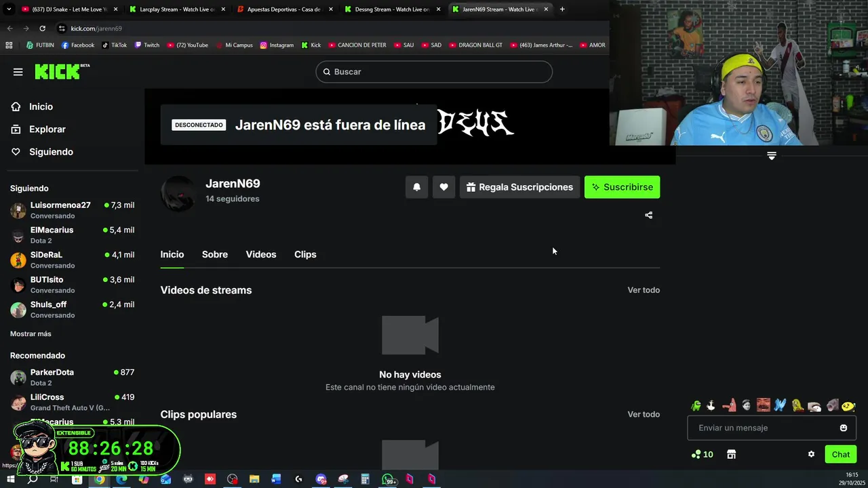Screen dimensions: 868x488
Task: Focus the Enviar un mensaje chat box
Action: (772, 428)
